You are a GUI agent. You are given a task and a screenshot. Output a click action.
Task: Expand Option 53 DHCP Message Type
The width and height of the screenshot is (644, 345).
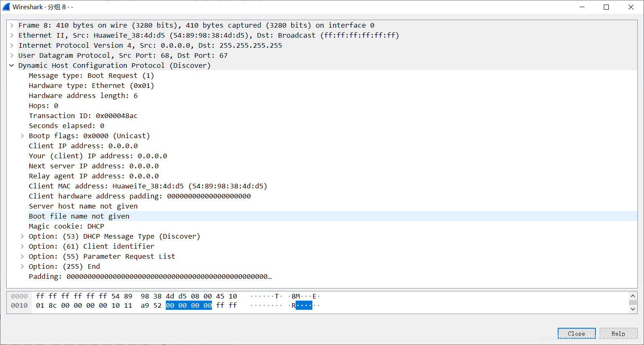tap(22, 236)
